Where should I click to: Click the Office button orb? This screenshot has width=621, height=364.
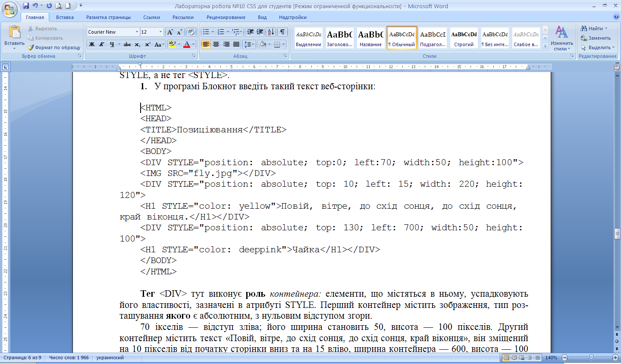9,9
